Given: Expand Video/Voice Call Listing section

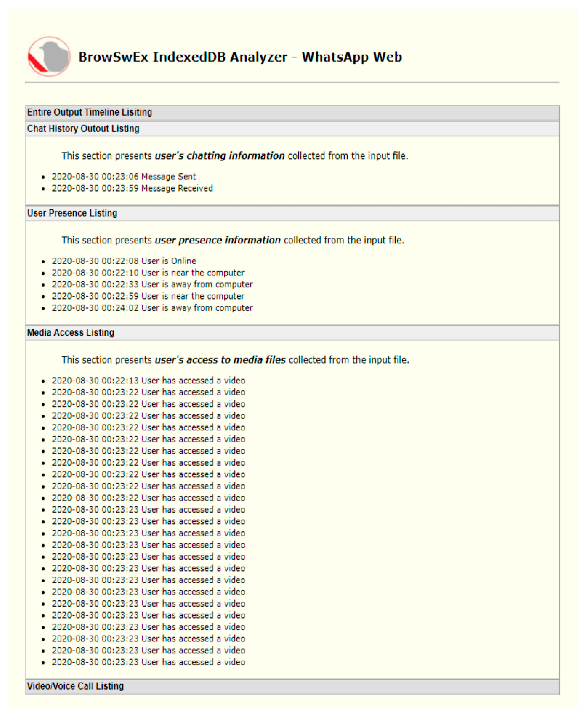Looking at the screenshot, I should tap(75, 686).
